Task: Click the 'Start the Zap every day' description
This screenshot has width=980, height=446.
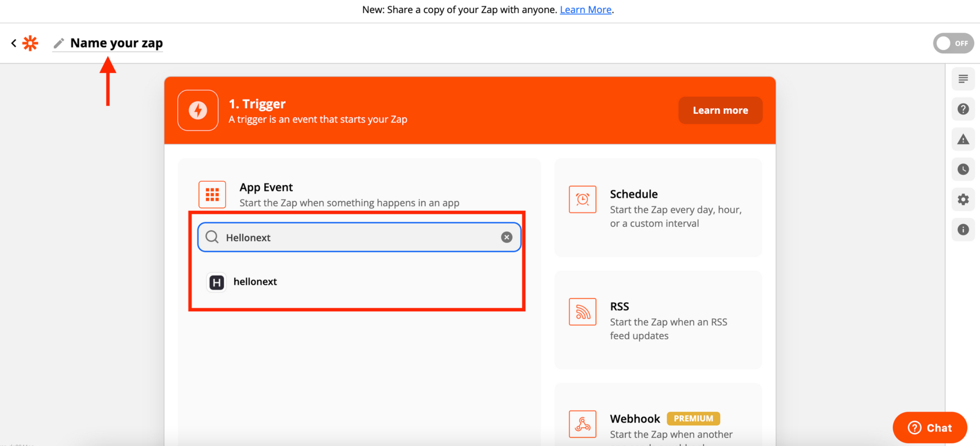Action: (x=676, y=217)
